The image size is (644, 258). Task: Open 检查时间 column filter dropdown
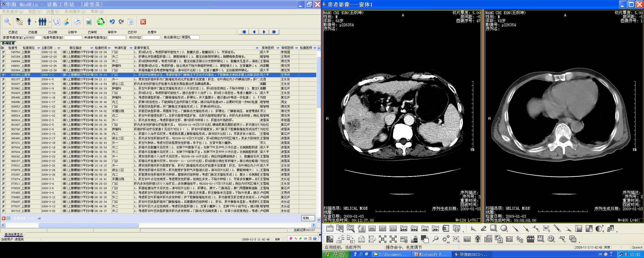tap(109, 48)
